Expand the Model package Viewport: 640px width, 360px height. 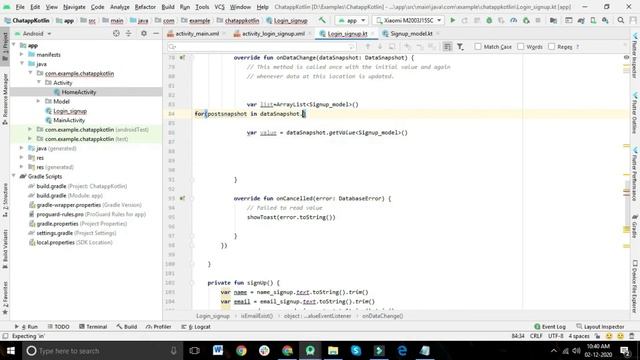(39, 101)
